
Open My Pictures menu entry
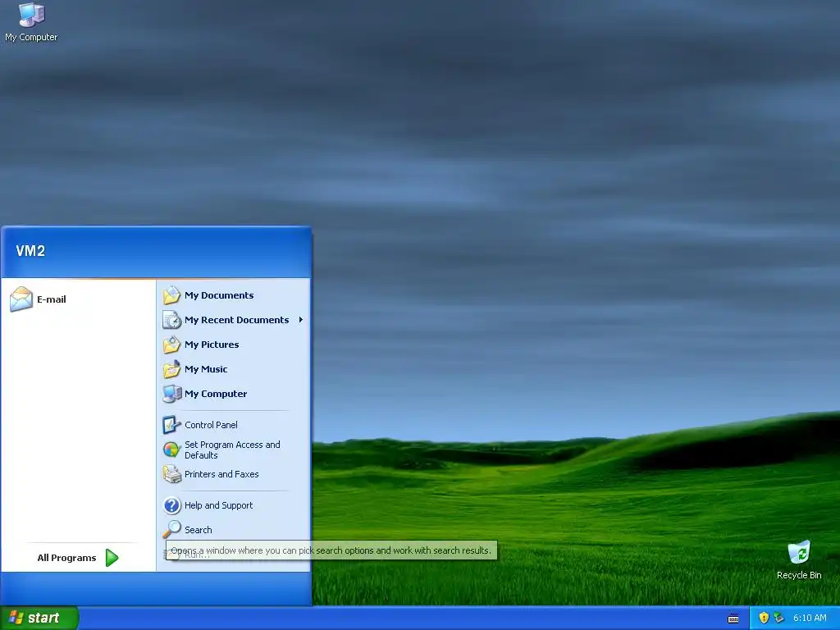point(234,345)
